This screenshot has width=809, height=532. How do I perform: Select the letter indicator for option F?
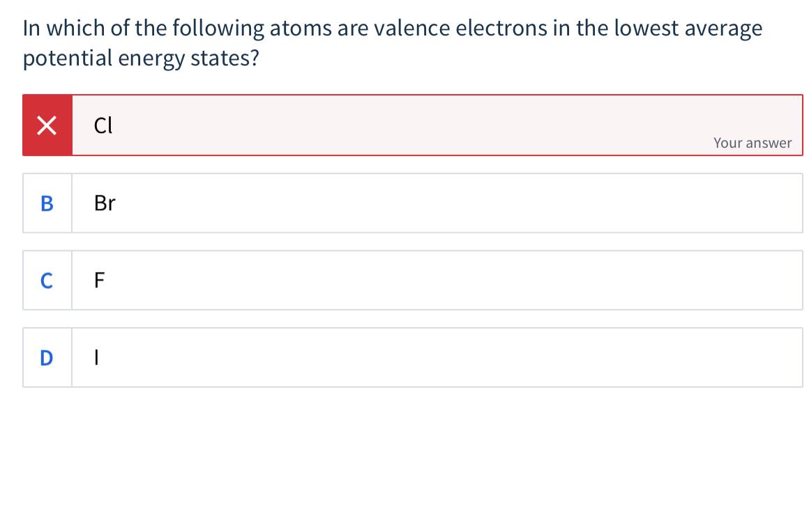click(46, 280)
